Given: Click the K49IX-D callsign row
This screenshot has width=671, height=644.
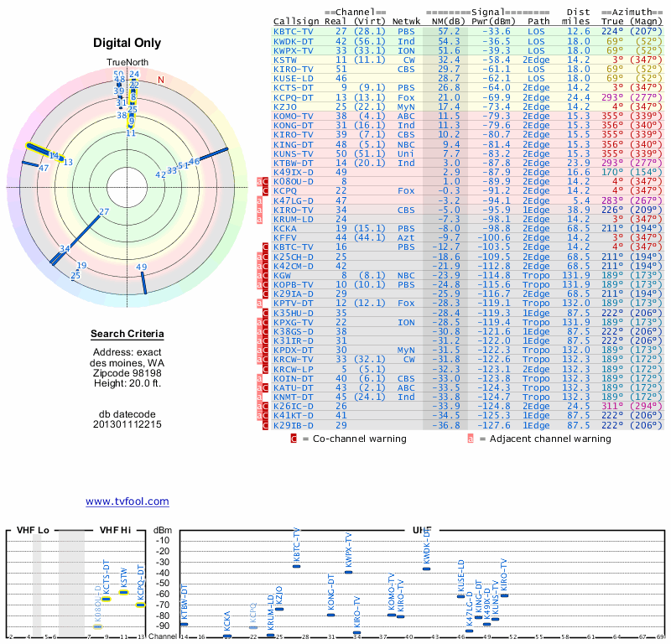Looking at the screenshot, I should point(295,171).
